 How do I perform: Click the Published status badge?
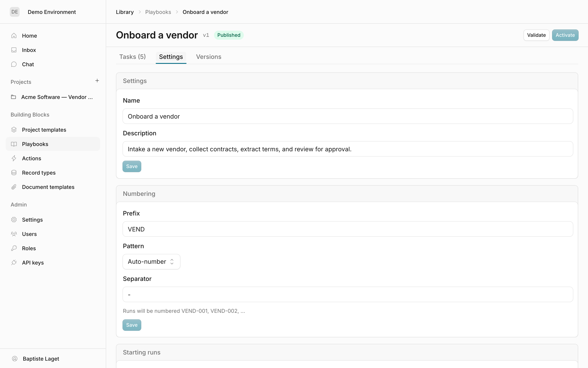pos(229,35)
